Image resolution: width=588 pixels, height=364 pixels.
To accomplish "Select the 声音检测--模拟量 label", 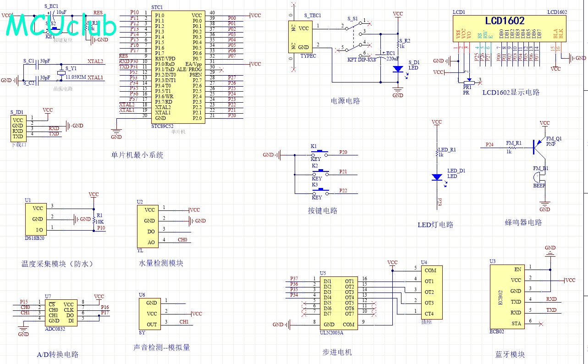I will tap(162, 347).
